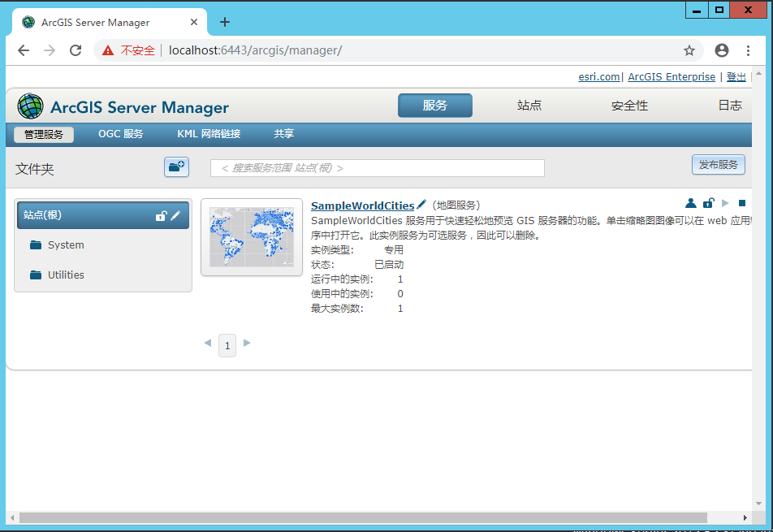This screenshot has width=773, height=532.
Task: Select the KML 网络链接 sub-tab
Action: point(209,134)
